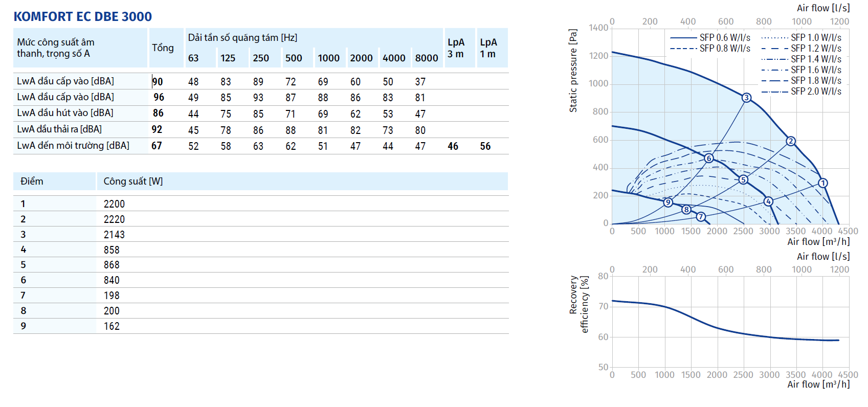Select power value 2200 for point 1
868x407 pixels.
(x=114, y=204)
